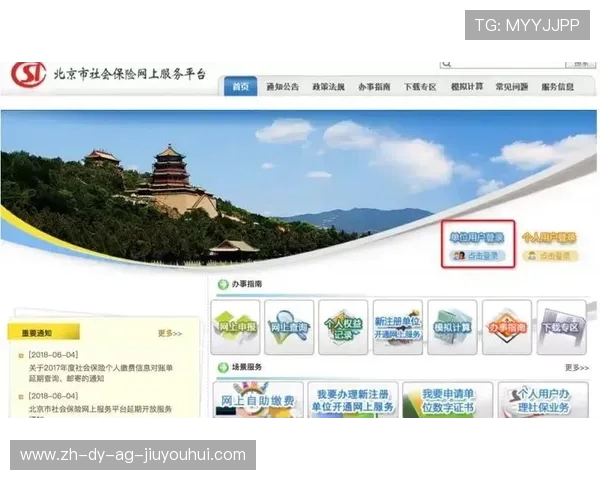600x480 pixels.
Task: Open the 服务信息 nav tab
Action: [558, 87]
